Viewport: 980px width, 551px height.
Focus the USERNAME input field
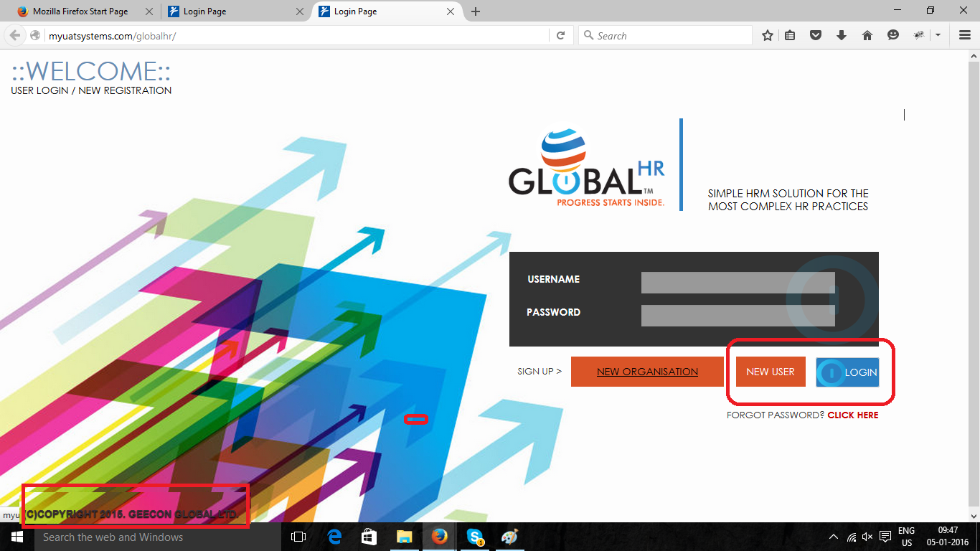point(738,282)
